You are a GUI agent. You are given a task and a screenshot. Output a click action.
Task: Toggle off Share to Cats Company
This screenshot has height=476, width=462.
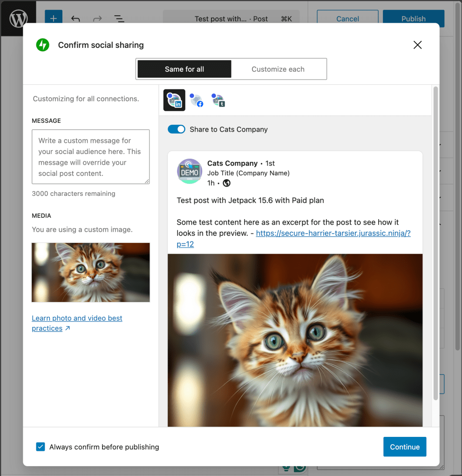point(177,129)
